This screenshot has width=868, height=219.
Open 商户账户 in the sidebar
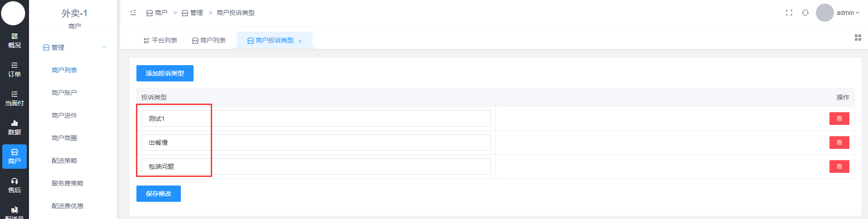coord(64,93)
